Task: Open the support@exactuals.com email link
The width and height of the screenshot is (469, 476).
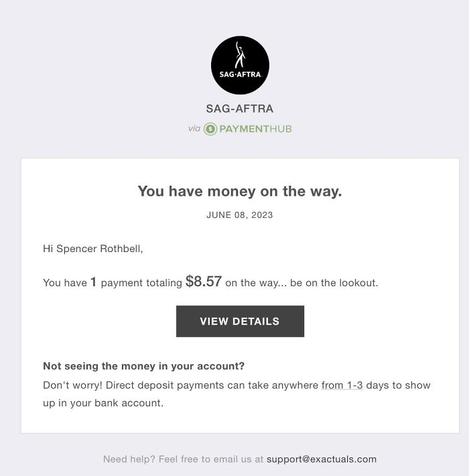Action: pyautogui.click(x=322, y=459)
